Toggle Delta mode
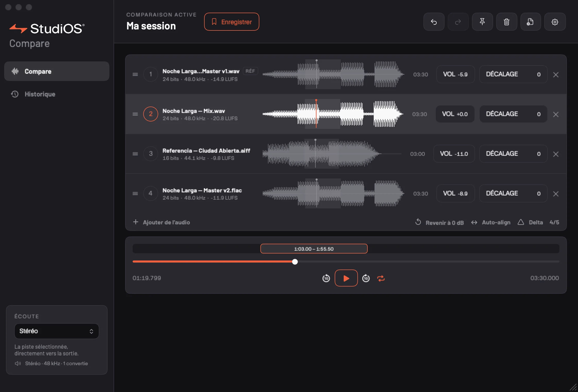The height and width of the screenshot is (392, 578). 530,222
